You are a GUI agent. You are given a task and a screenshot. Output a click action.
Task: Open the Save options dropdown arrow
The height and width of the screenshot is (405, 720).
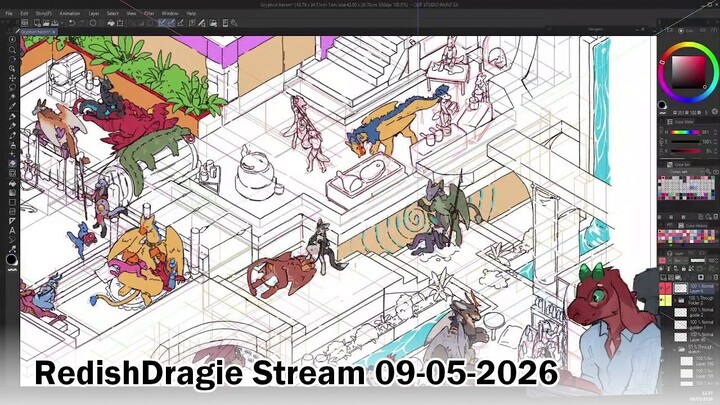pyautogui.click(x=62, y=23)
